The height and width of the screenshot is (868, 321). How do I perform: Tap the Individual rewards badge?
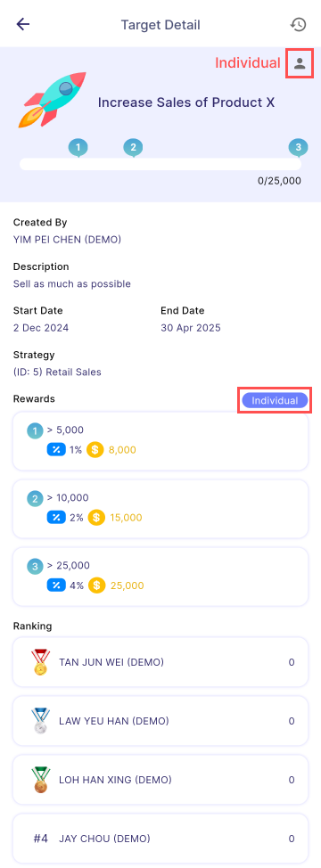[275, 400]
